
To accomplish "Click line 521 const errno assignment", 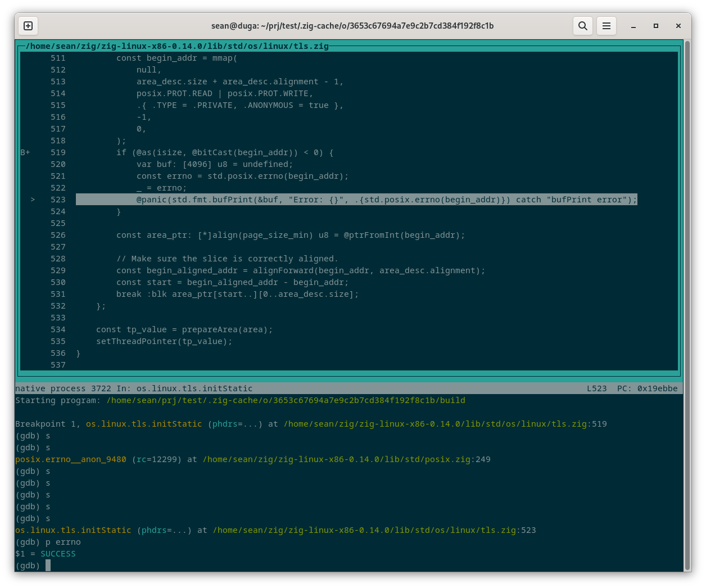I will coord(242,176).
